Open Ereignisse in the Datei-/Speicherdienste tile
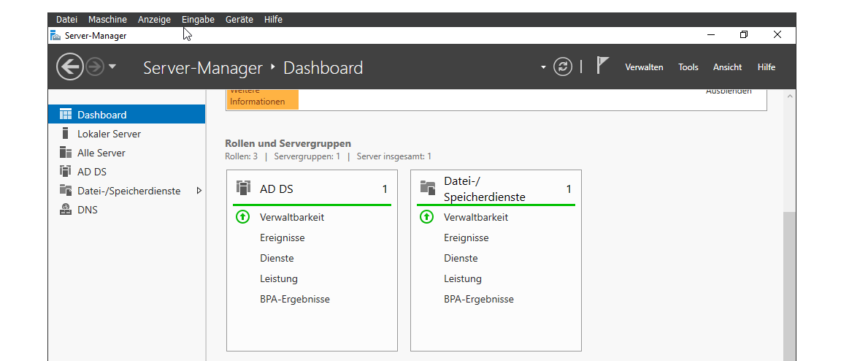 [x=466, y=238]
